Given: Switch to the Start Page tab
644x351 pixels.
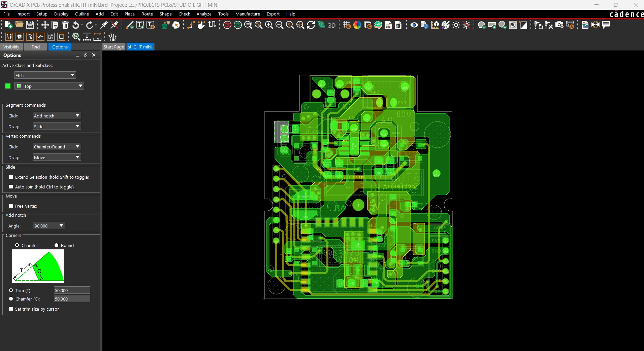Looking at the screenshot, I should tap(114, 47).
